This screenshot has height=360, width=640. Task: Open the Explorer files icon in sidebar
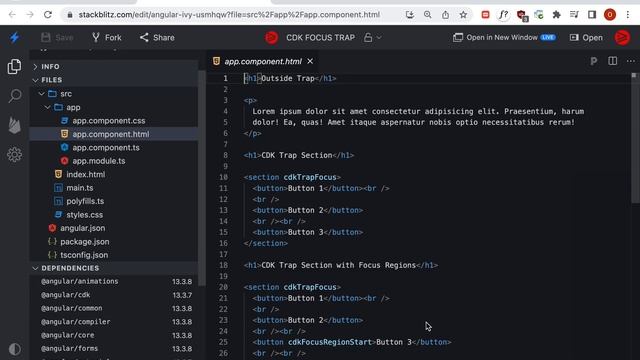14,67
